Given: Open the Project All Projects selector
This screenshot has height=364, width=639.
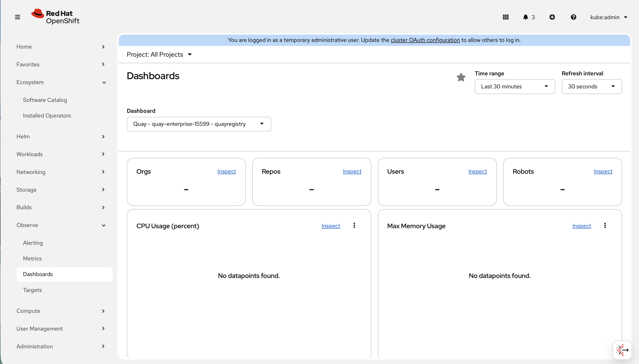Looking at the screenshot, I should point(159,55).
